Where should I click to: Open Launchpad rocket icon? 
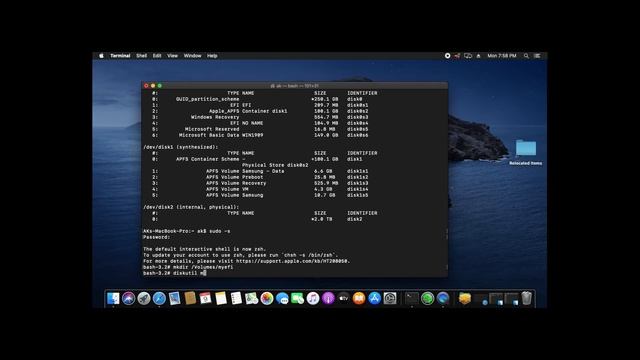point(144,298)
